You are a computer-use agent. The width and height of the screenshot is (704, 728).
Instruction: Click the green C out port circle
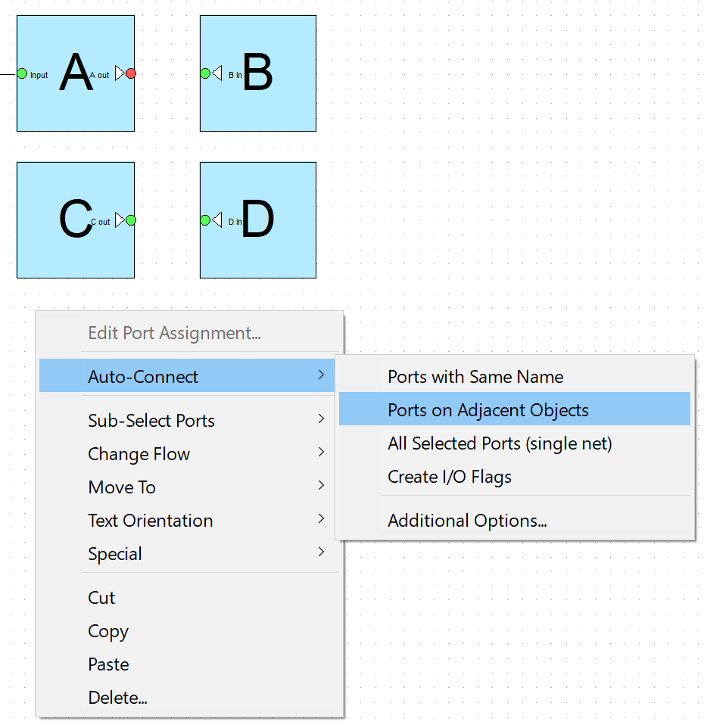click(x=131, y=220)
